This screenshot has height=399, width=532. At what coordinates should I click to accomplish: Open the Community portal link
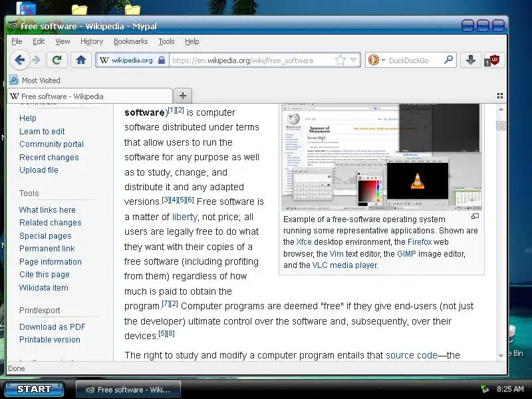51,144
